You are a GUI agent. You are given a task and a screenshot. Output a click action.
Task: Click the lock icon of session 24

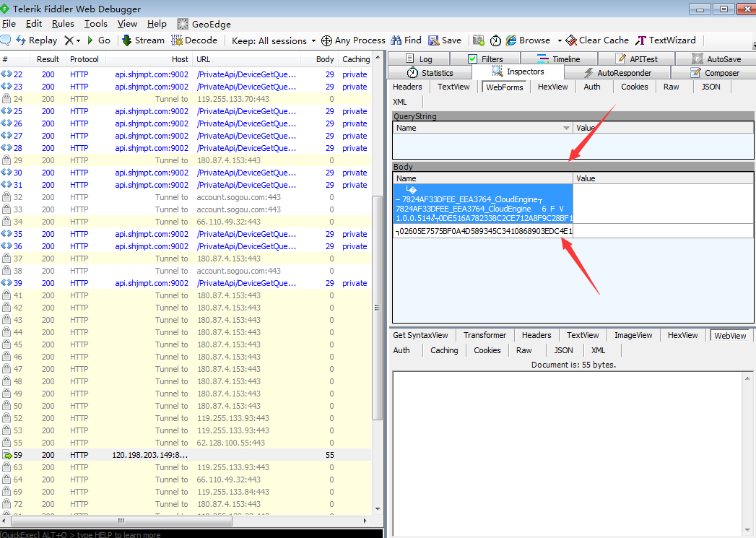[x=6, y=99]
